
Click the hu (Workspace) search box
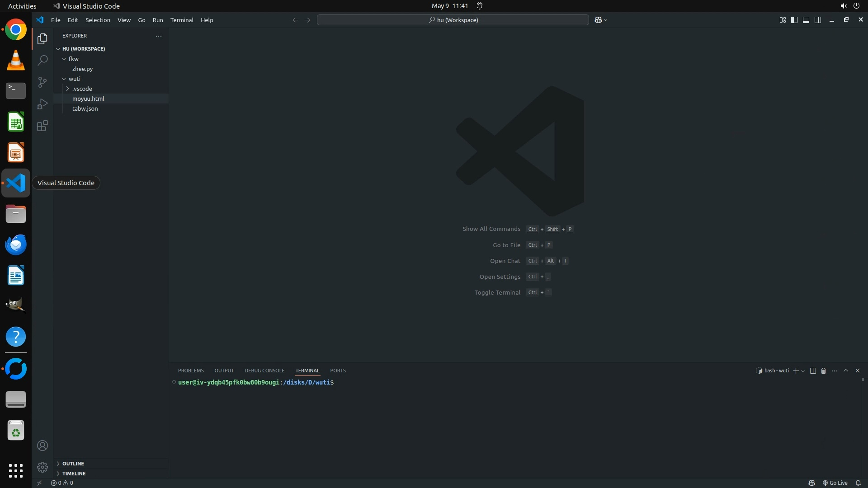click(x=453, y=20)
